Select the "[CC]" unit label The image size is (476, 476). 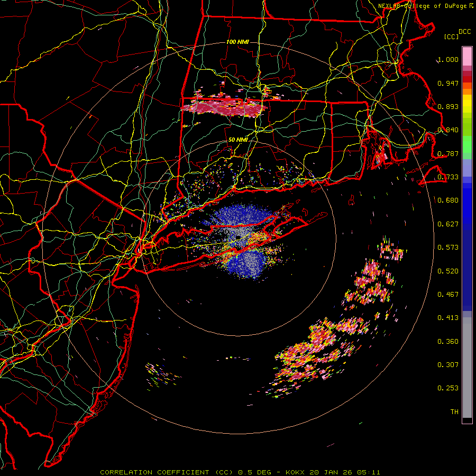pyautogui.click(x=451, y=36)
